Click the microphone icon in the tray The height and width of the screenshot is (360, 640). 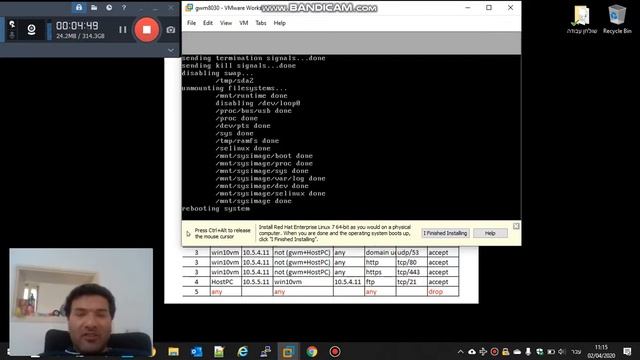(x=528, y=351)
